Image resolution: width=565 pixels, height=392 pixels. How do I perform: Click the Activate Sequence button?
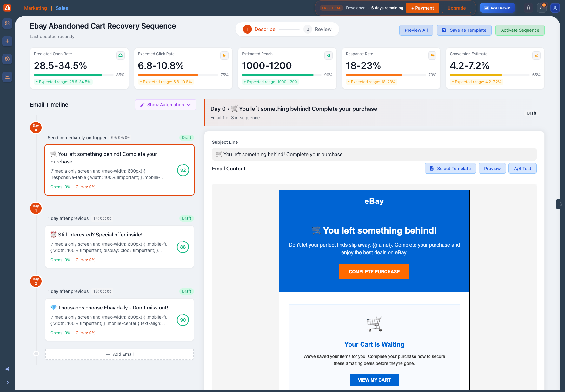pos(520,30)
